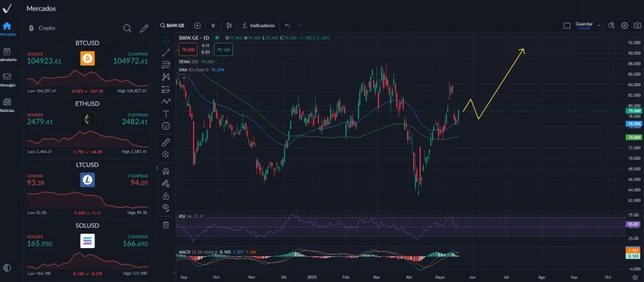Screen dimensions: 644x282
Task: Undo last chart action
Action: 287,25
